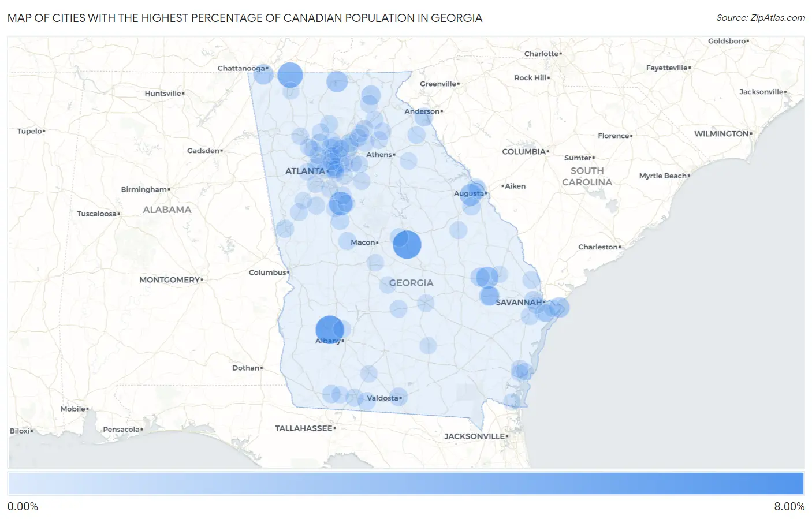This screenshot has height=519, width=812.
Task: Click the Myrtle Beach label
Action: [663, 176]
